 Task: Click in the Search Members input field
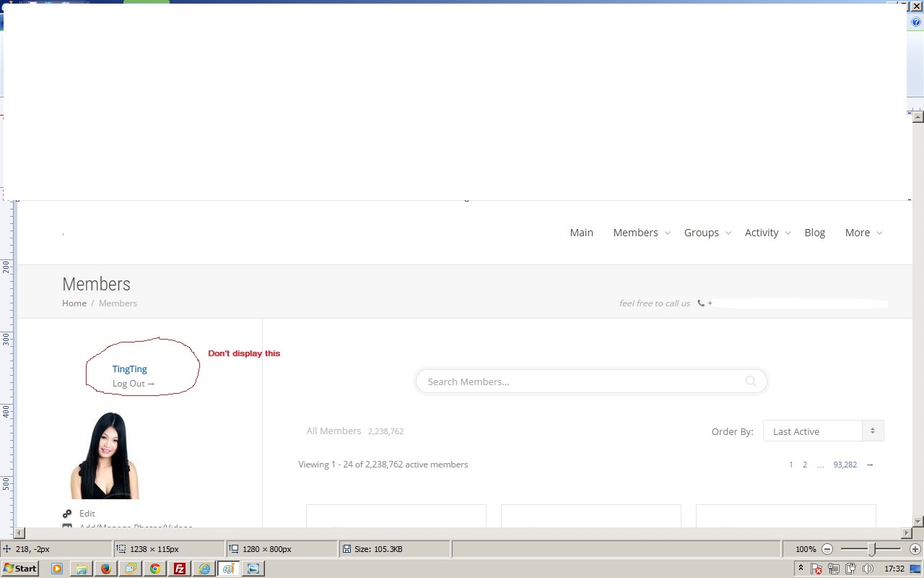pyautogui.click(x=577, y=381)
